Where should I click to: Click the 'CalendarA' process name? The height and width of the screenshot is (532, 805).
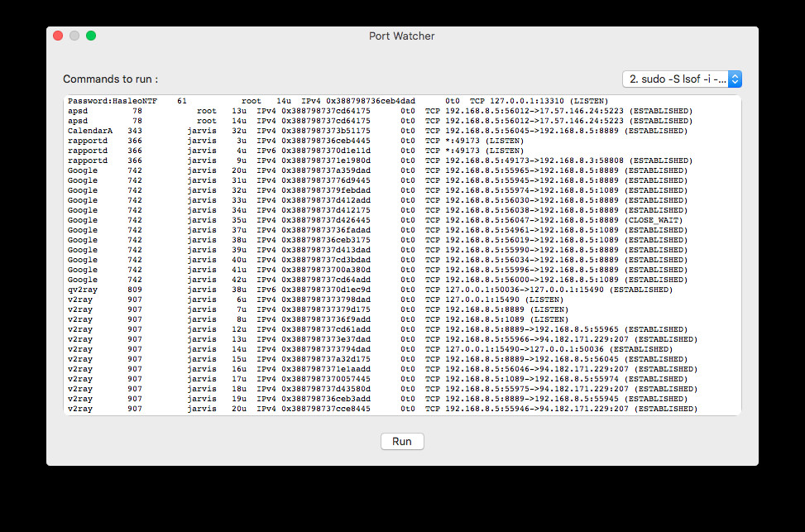click(x=90, y=131)
